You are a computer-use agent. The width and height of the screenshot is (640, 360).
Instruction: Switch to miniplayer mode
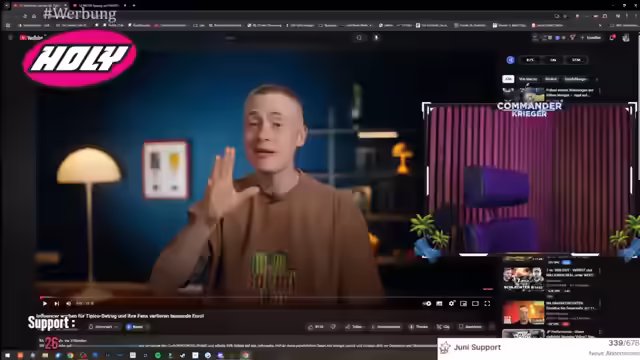[x=463, y=304]
